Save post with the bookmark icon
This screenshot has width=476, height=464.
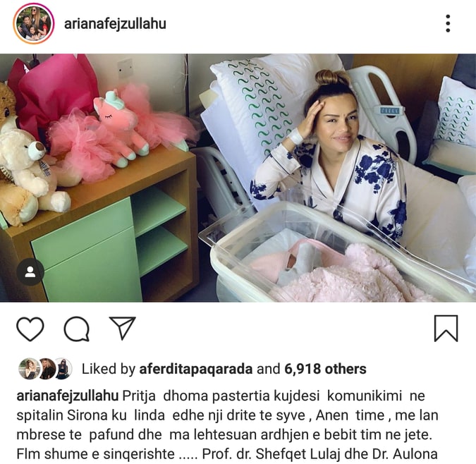click(x=446, y=329)
